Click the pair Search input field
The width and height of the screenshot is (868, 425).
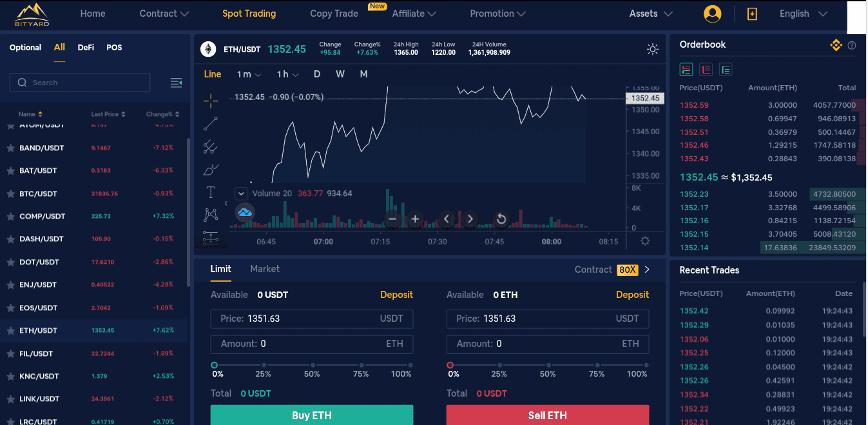pyautogui.click(x=80, y=83)
